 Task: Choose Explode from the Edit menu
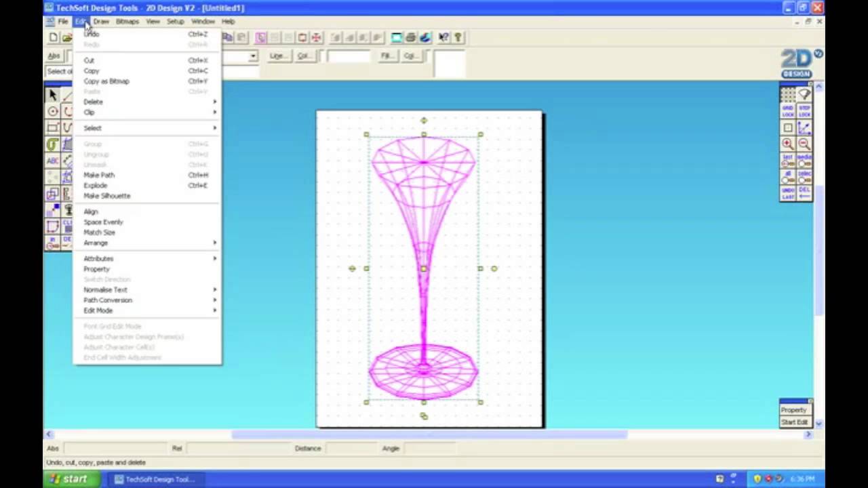(146, 186)
